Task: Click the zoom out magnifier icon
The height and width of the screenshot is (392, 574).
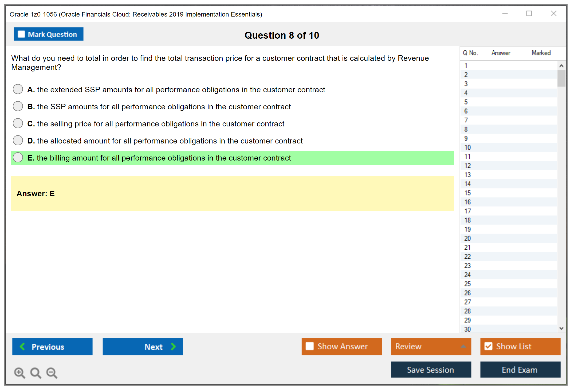Action: [x=52, y=373]
